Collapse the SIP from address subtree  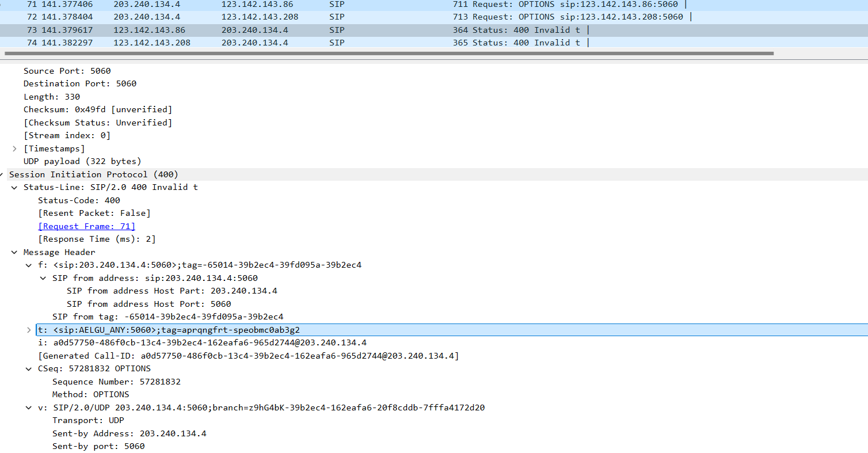42,277
